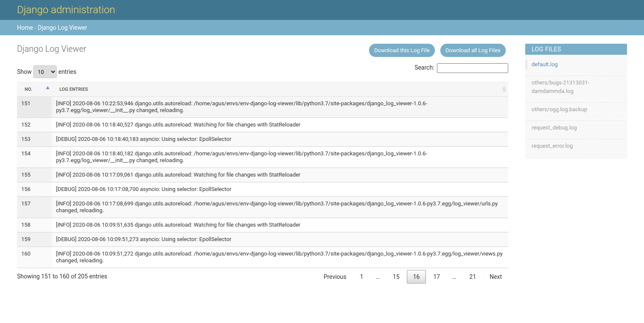This screenshot has width=644, height=323.
Task: Select others/bugs-21313031-damdammda.log file
Action: tap(560, 87)
